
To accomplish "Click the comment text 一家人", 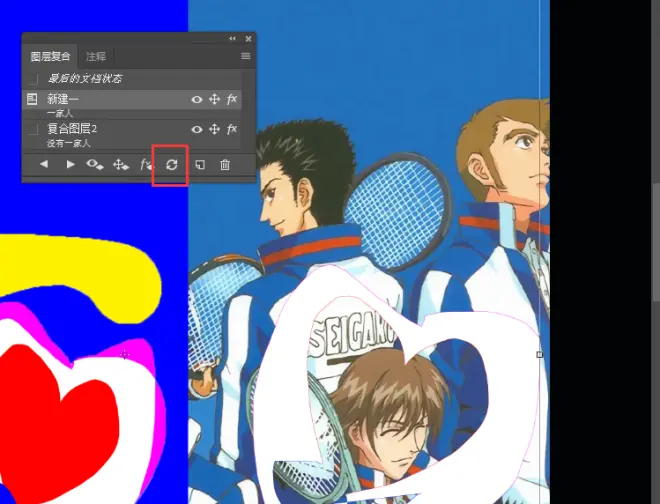I will coord(60,113).
